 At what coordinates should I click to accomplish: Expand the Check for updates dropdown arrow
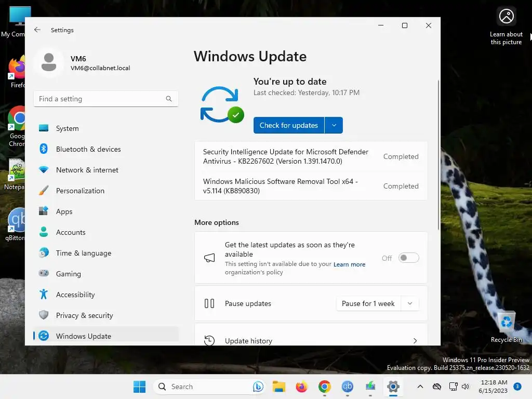pos(334,125)
